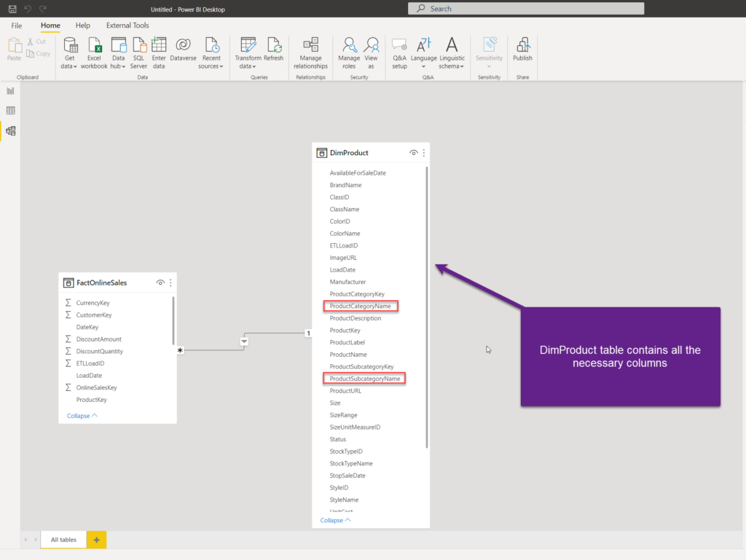Open the File menu
Viewport: 746px width, 560px height.
point(17,25)
